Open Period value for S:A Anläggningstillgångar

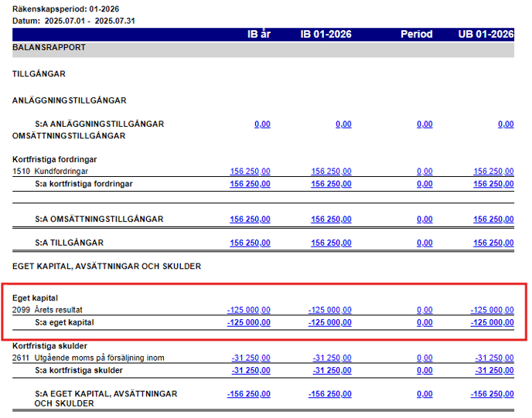pos(425,124)
